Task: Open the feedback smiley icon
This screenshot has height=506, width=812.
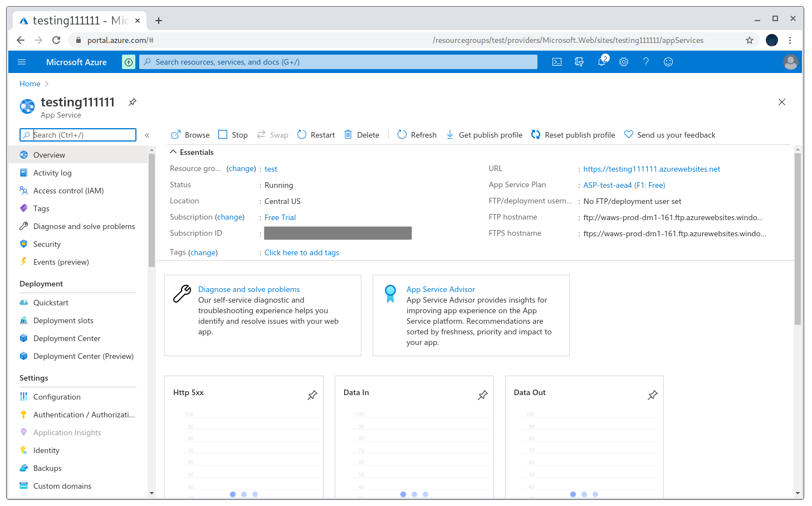Action: [x=668, y=62]
